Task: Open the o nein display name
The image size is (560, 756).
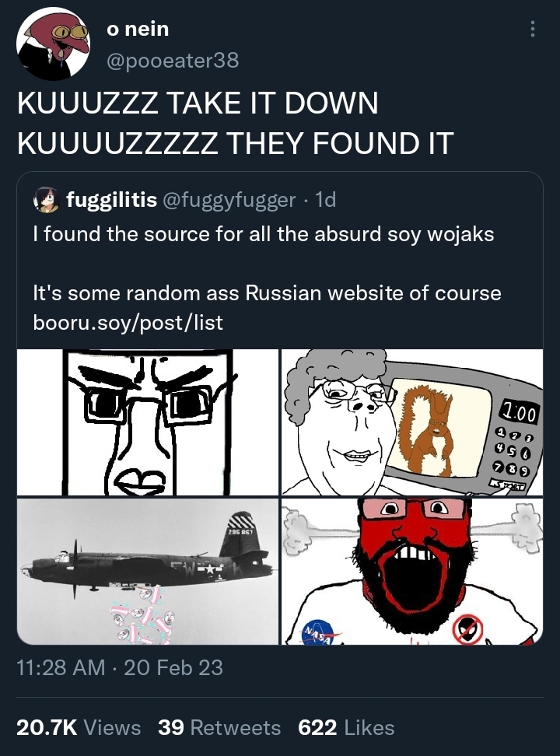Action: click(138, 29)
